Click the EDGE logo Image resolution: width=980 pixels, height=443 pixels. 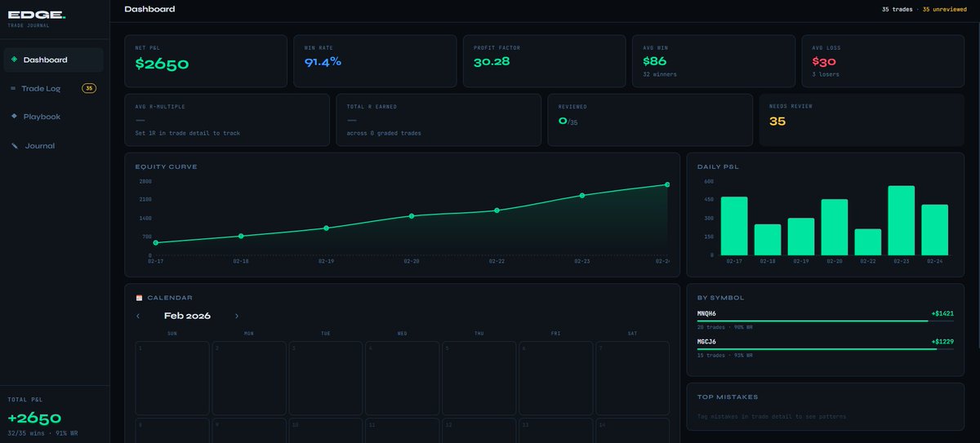click(x=37, y=16)
